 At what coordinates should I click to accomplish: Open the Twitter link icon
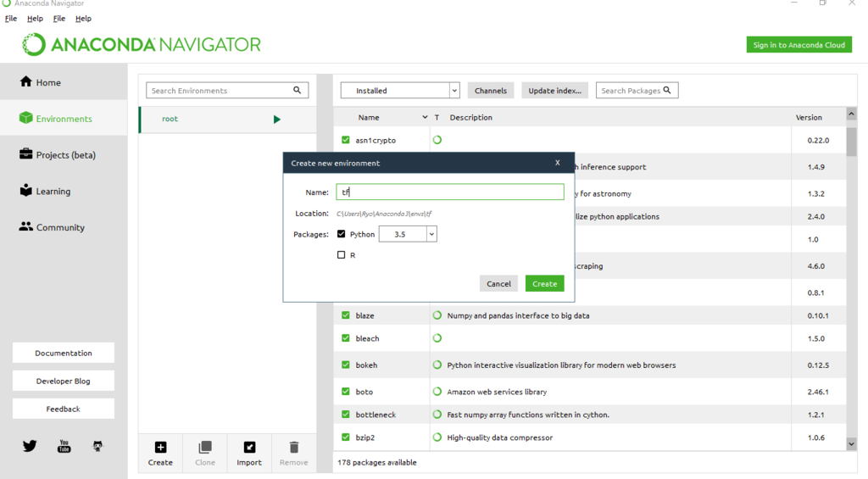30,446
